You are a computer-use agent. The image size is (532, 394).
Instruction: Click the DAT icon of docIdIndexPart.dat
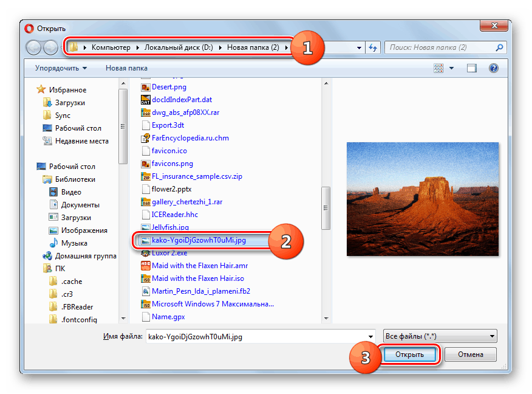[146, 100]
